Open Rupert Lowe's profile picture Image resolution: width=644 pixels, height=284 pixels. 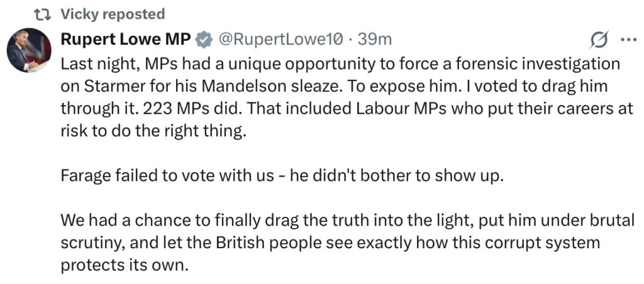pos(28,50)
